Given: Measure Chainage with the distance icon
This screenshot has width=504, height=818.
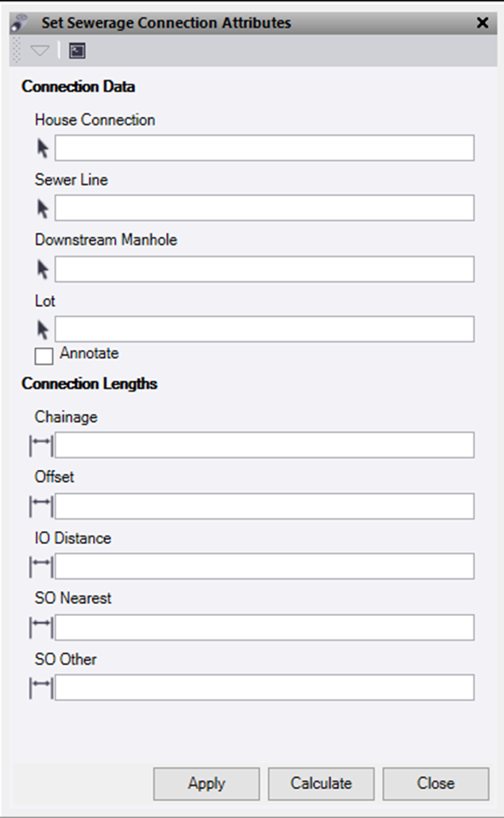Looking at the screenshot, I should (41, 445).
